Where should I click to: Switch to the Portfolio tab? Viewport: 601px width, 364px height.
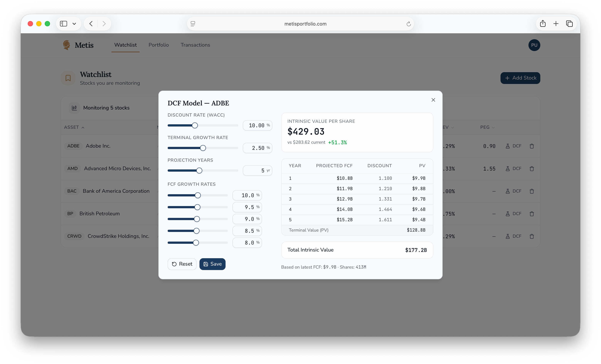pos(159,45)
